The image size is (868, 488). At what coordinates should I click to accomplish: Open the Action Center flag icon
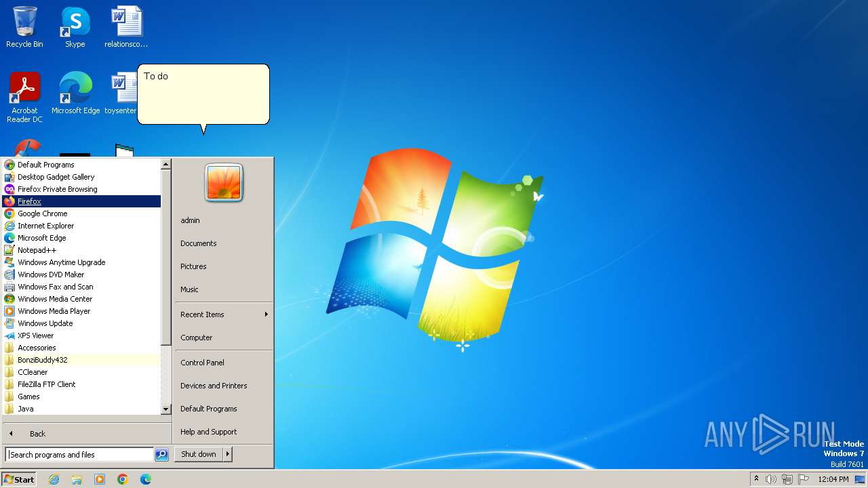[804, 479]
